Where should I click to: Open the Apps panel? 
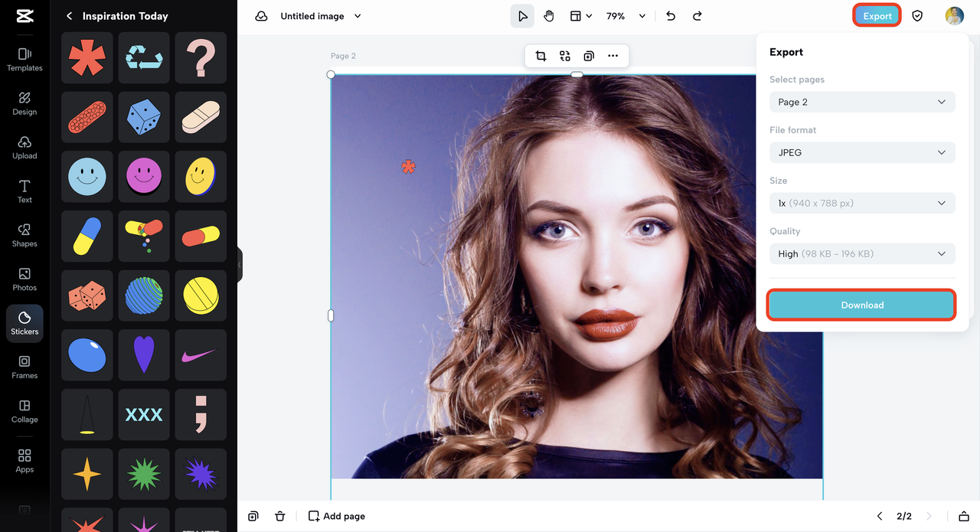click(24, 462)
